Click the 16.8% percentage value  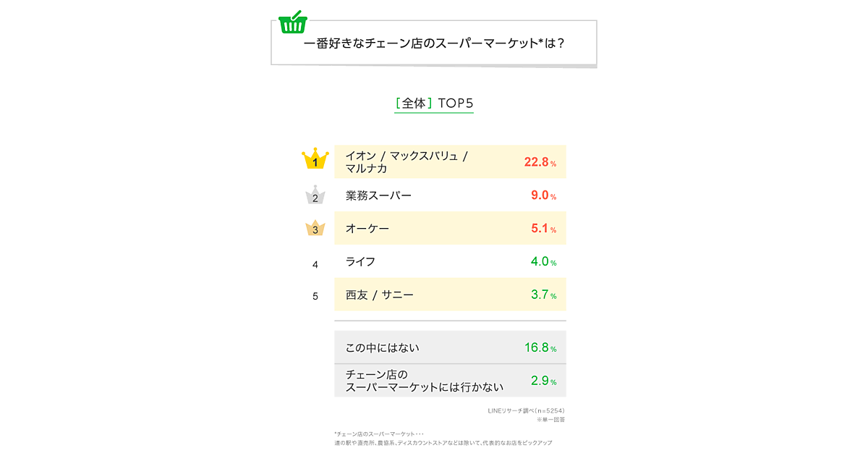(540, 348)
